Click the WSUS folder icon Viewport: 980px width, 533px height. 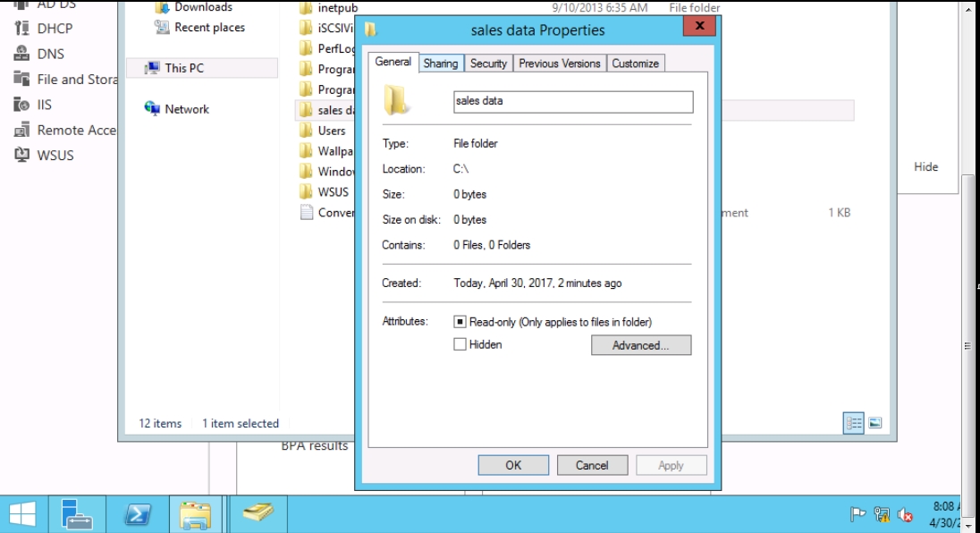[307, 191]
